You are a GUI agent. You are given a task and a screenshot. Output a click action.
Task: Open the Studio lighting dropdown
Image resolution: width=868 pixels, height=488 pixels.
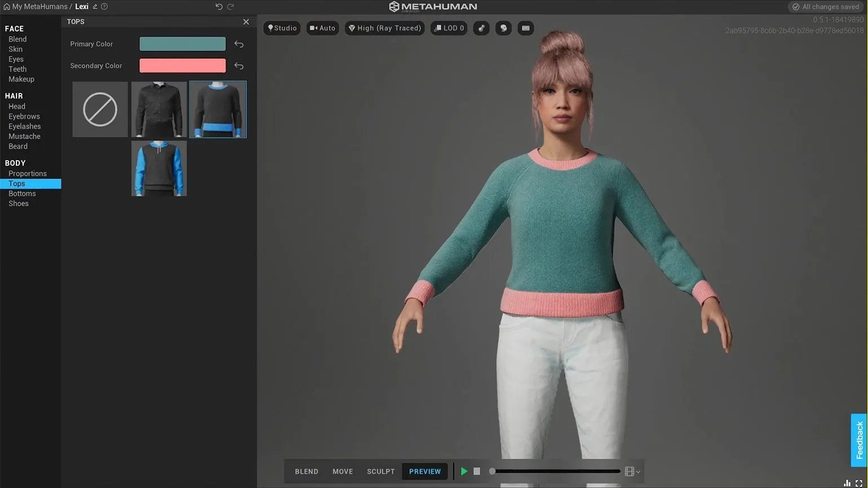pos(282,28)
